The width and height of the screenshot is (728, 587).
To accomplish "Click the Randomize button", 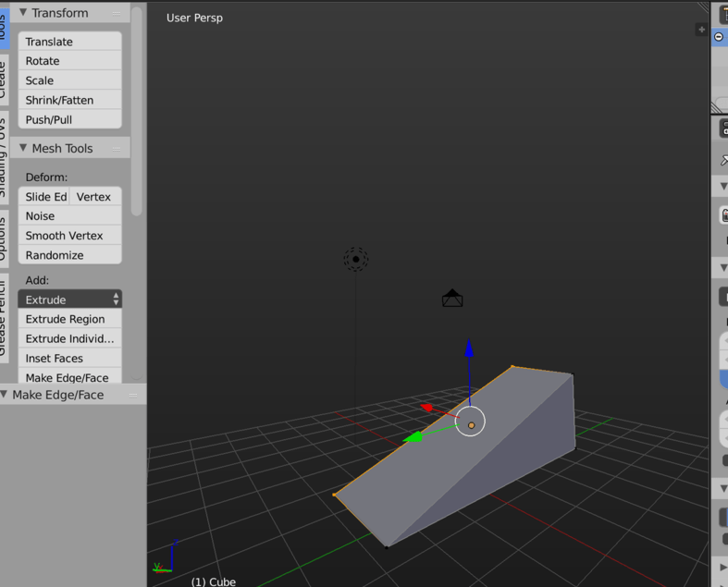I will pos(69,255).
